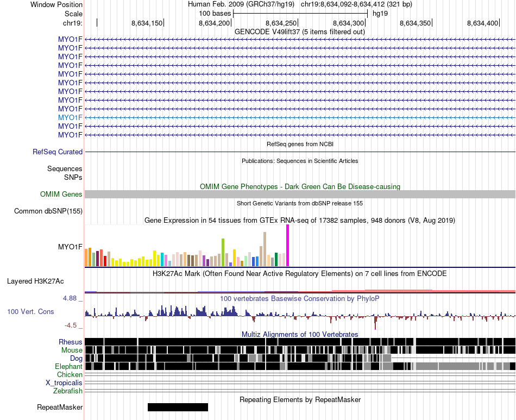
Task: Click the Sequences track label
Action: tap(65, 169)
